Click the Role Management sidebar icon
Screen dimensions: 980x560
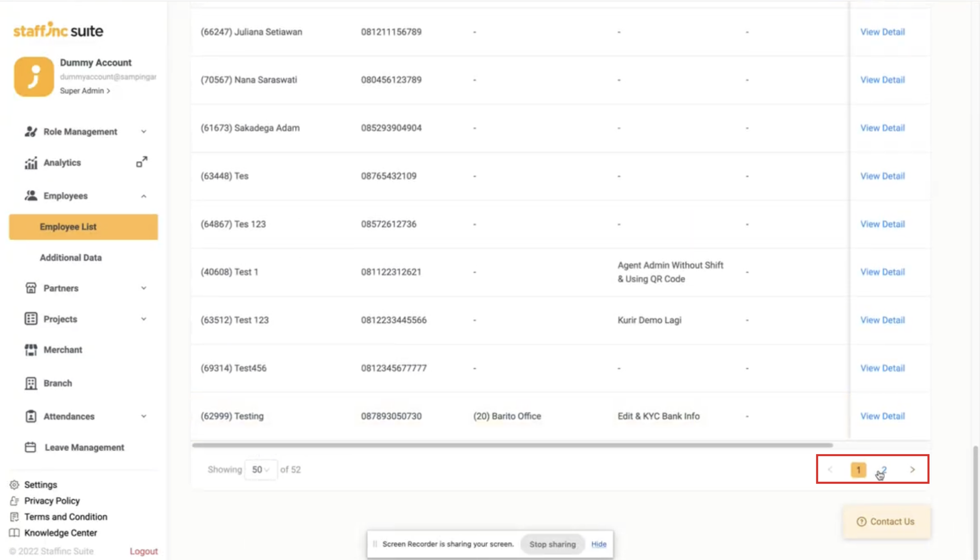coord(31,132)
